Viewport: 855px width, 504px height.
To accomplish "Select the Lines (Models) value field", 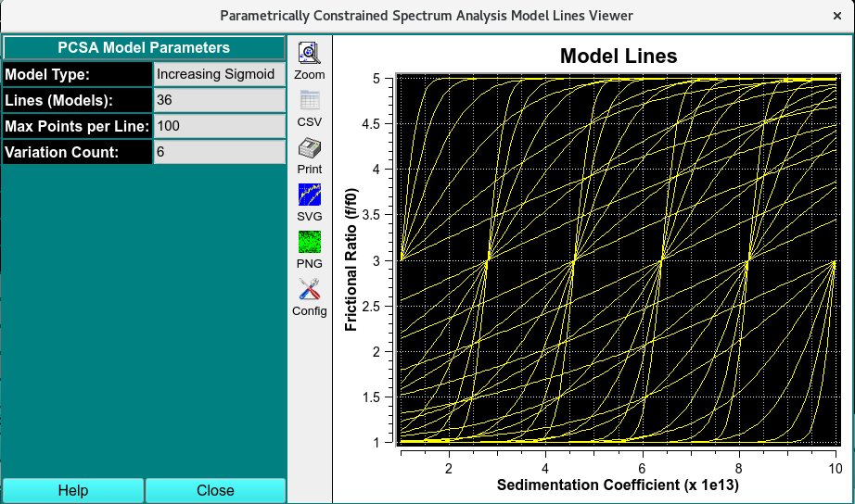I will pos(219,100).
